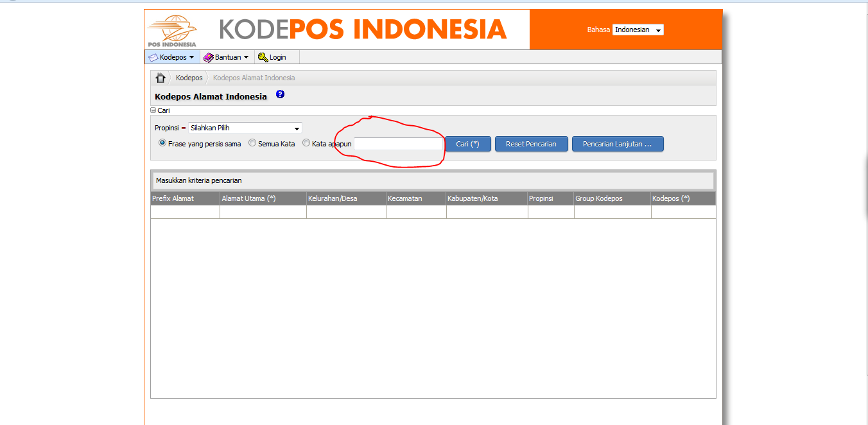This screenshot has width=868, height=425.
Task: Select Semua Kata radio option
Action: coord(252,143)
